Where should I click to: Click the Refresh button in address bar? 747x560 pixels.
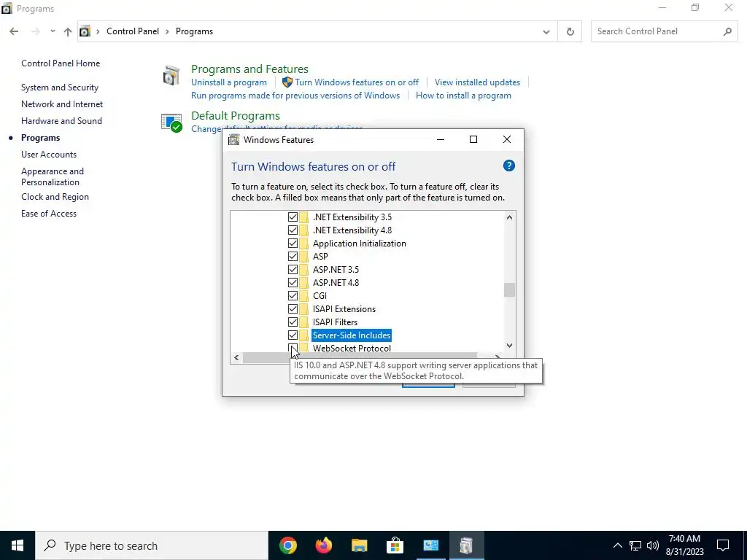click(x=570, y=31)
